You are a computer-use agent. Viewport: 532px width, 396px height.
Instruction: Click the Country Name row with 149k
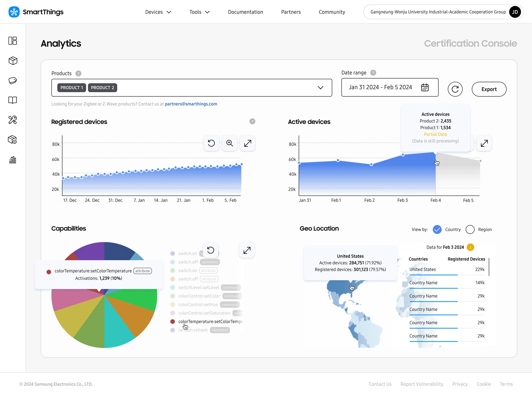point(447,283)
